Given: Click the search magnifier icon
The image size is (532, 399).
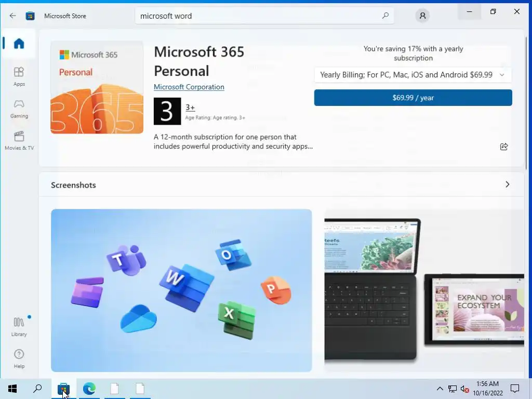Looking at the screenshot, I should 385,16.
